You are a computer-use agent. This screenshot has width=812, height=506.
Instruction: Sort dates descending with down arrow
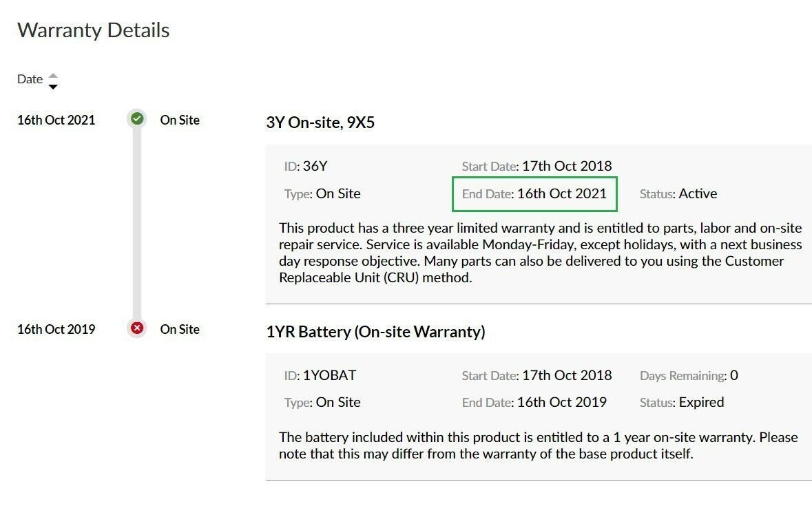(x=53, y=87)
